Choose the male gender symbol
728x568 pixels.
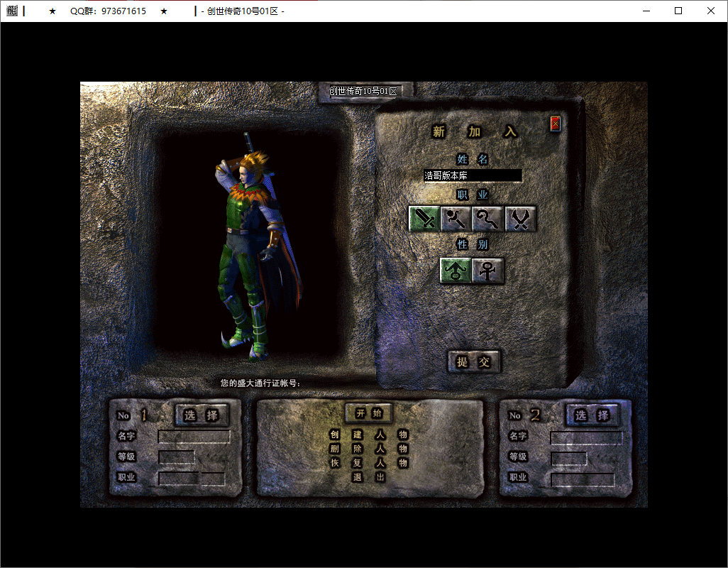pyautogui.click(x=456, y=271)
